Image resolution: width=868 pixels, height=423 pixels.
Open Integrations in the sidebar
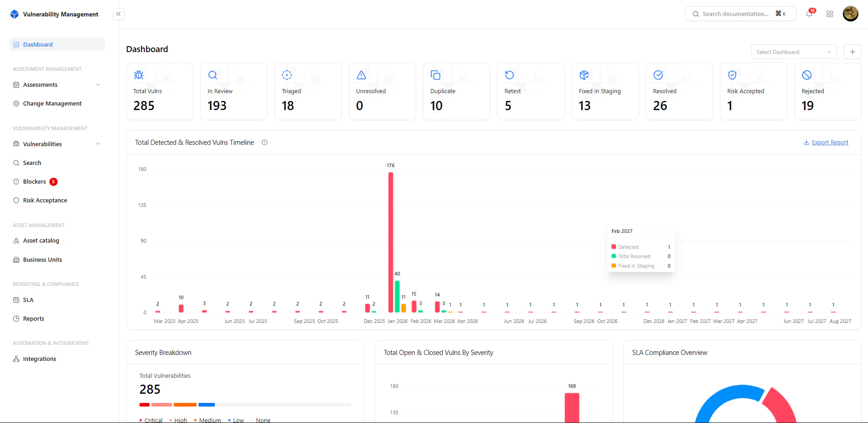coord(39,359)
